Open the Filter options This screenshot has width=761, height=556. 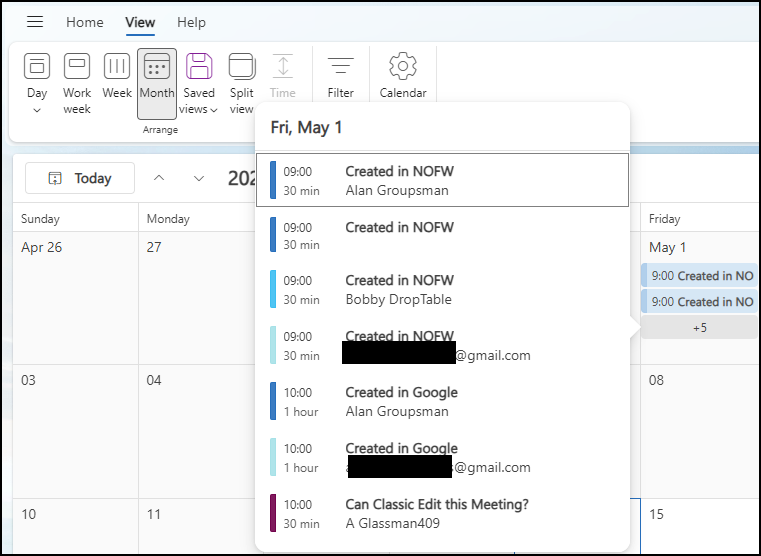click(x=341, y=75)
